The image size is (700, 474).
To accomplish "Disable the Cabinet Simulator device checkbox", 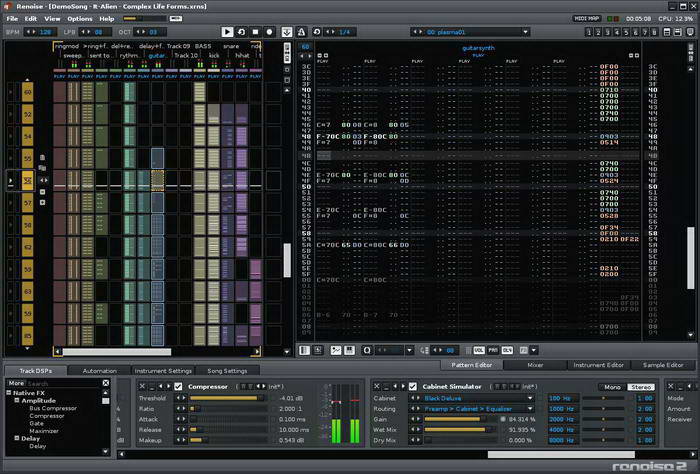I will 412,386.
